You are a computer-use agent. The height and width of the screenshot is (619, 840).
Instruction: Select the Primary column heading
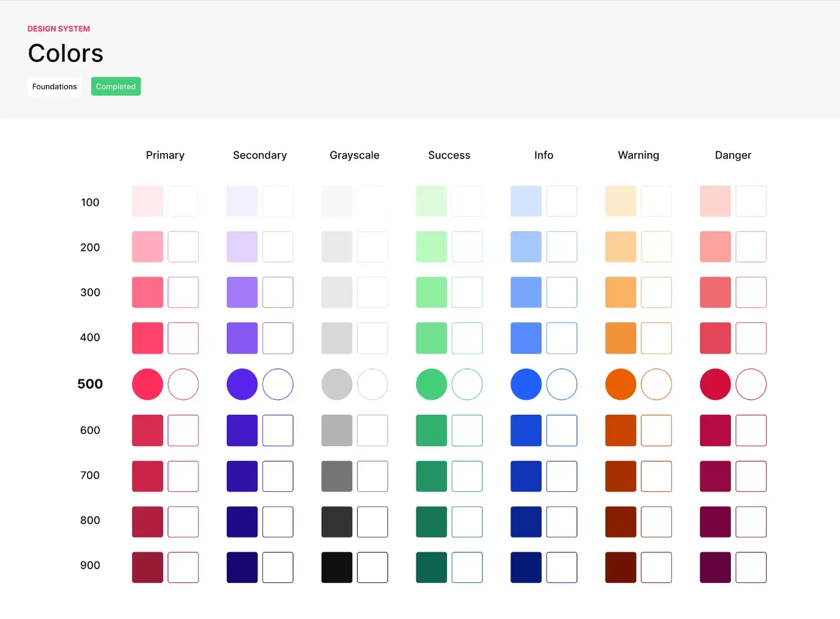(165, 155)
